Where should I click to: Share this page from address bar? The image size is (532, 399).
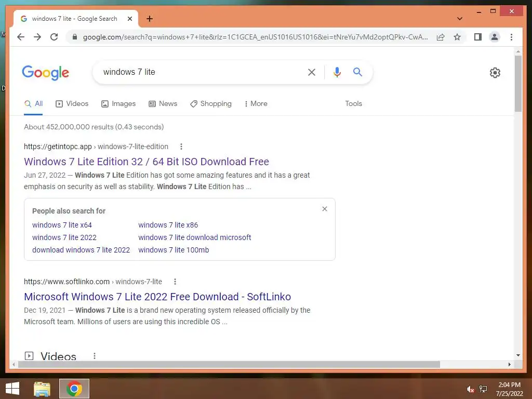441,37
